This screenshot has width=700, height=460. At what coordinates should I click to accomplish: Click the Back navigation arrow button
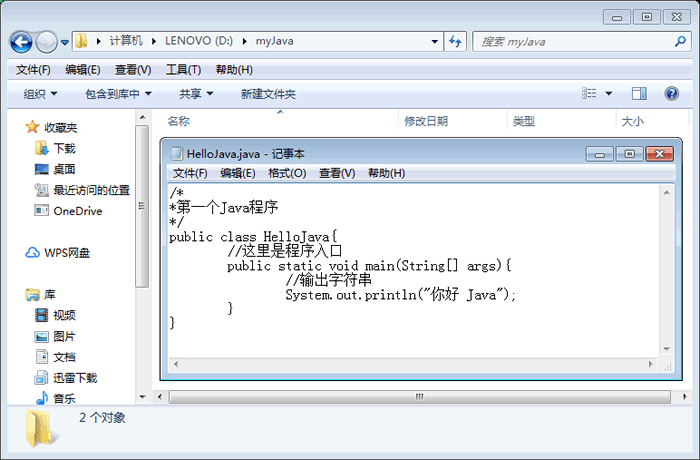point(22,41)
